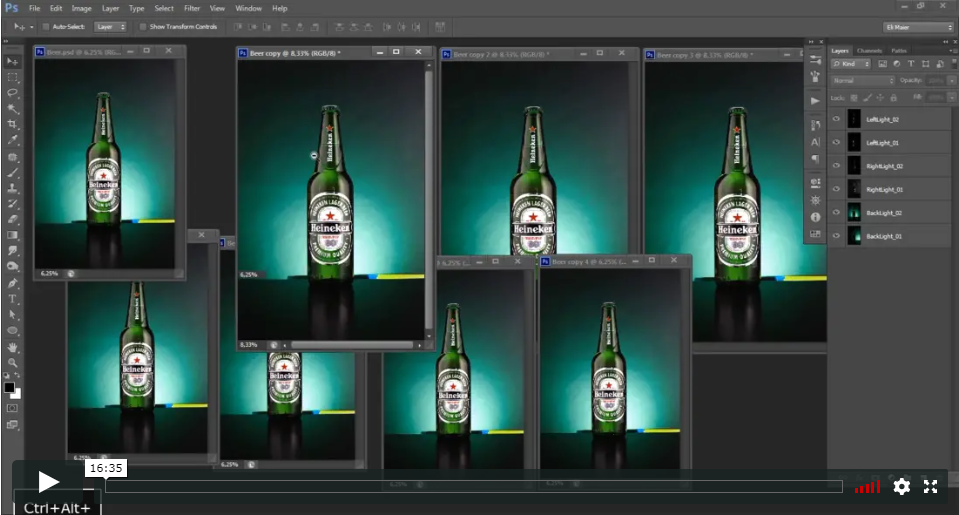Hide the RightLight_01 layer

pos(836,189)
